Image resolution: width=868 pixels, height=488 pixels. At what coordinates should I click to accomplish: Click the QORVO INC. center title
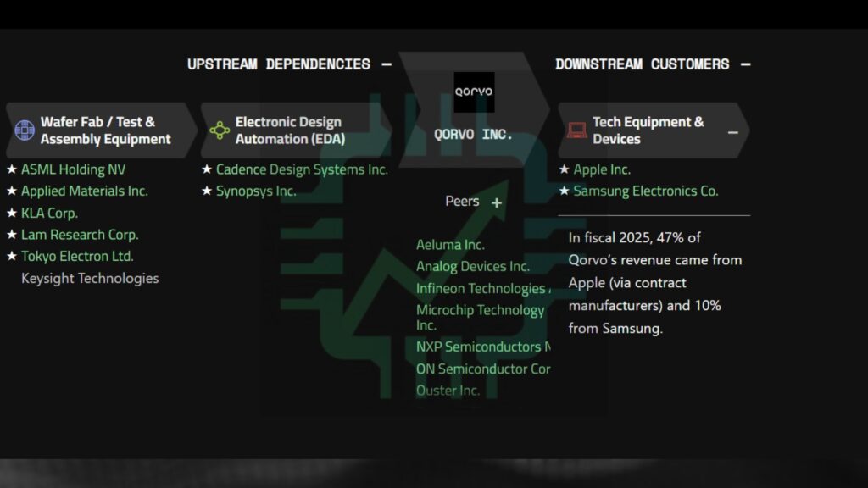[x=473, y=135]
